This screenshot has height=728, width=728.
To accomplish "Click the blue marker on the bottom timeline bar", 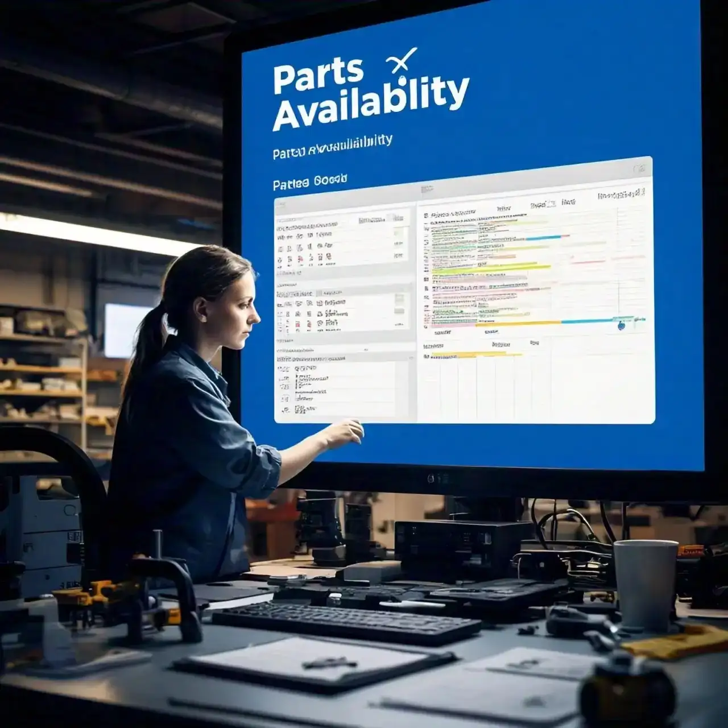I will click(621, 326).
